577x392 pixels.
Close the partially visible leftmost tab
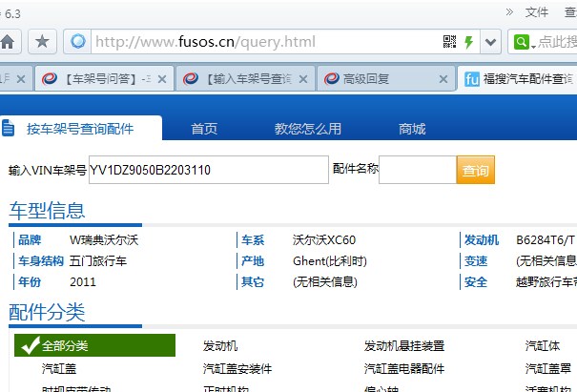click(x=21, y=79)
